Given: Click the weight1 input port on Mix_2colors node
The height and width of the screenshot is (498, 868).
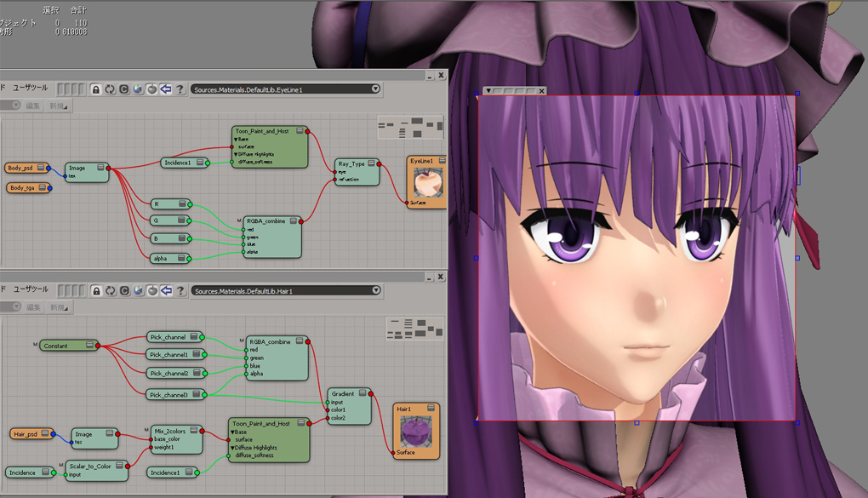Looking at the screenshot, I should tap(151, 447).
